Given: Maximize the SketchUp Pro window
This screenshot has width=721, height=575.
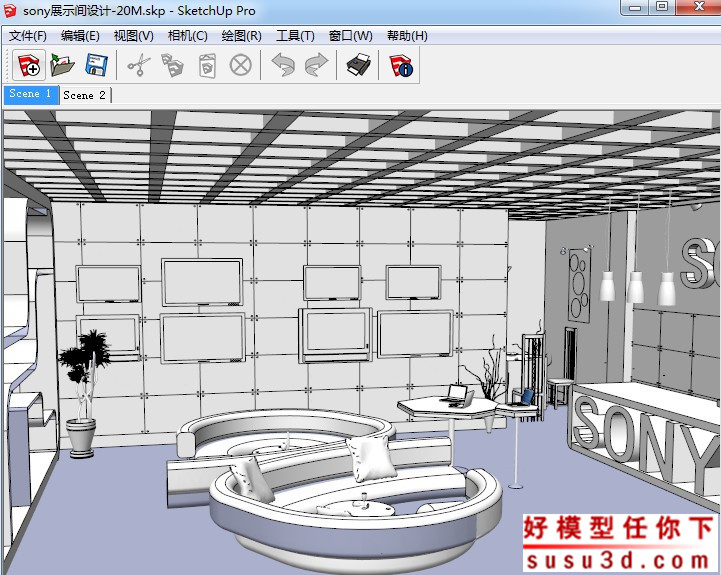Looking at the screenshot, I should tap(662, 7).
